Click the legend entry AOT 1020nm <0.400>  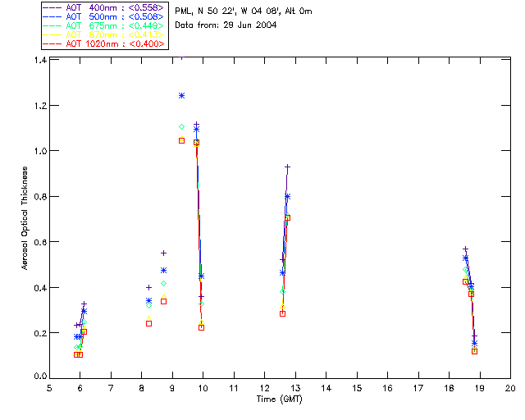pyautogui.click(x=104, y=43)
